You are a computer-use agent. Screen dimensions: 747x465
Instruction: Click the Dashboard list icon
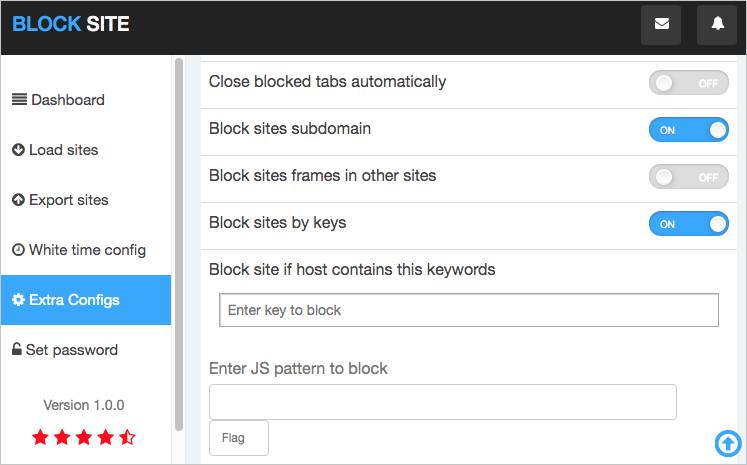tap(19, 100)
